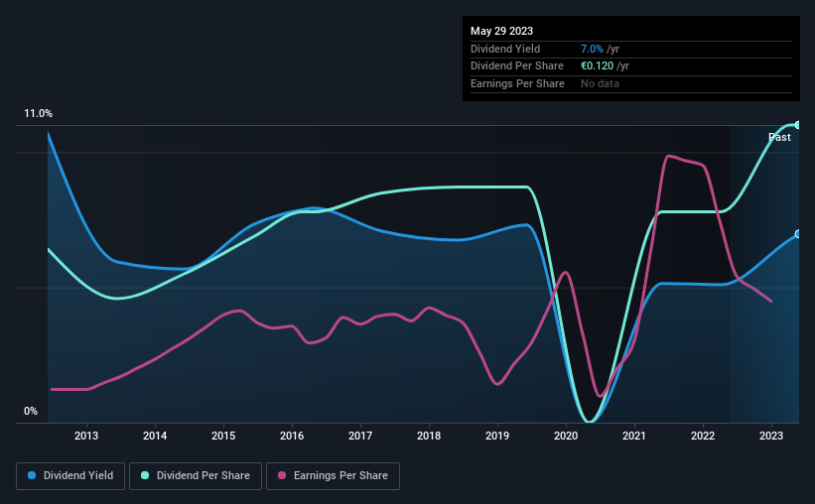This screenshot has width=815, height=504.
Task: Click the blue Dividend Yield legend dot
Action: 31,476
